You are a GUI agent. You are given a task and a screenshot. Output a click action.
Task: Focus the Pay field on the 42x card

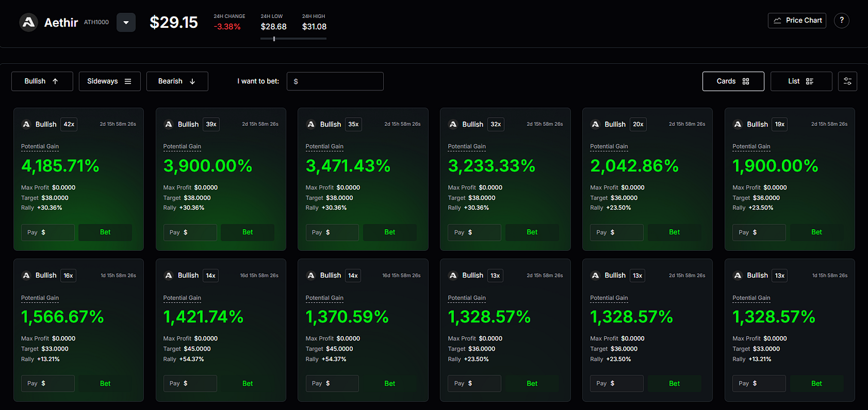48,232
